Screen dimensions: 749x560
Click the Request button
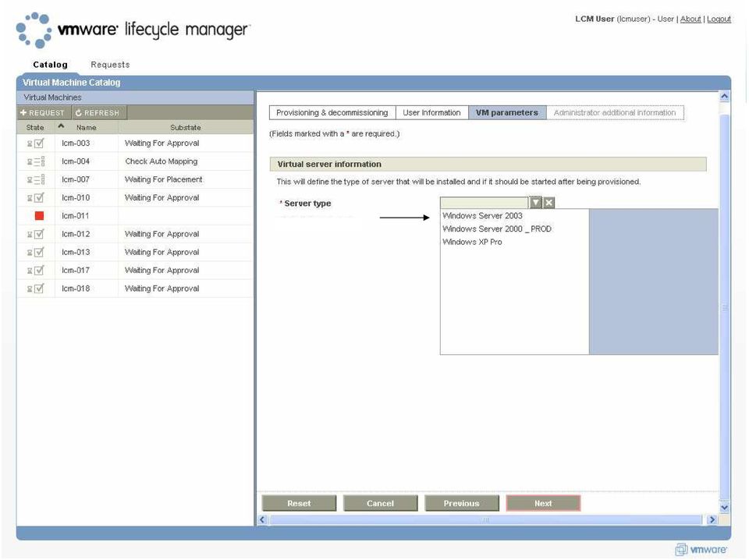click(43, 112)
